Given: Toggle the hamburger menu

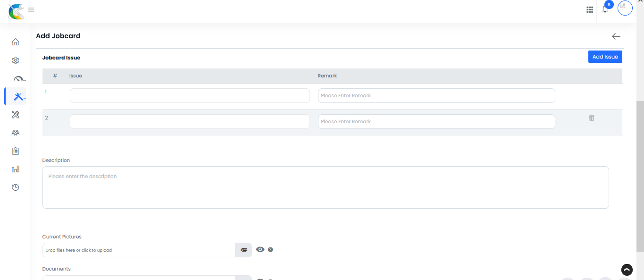Looking at the screenshot, I should pyautogui.click(x=31, y=9).
